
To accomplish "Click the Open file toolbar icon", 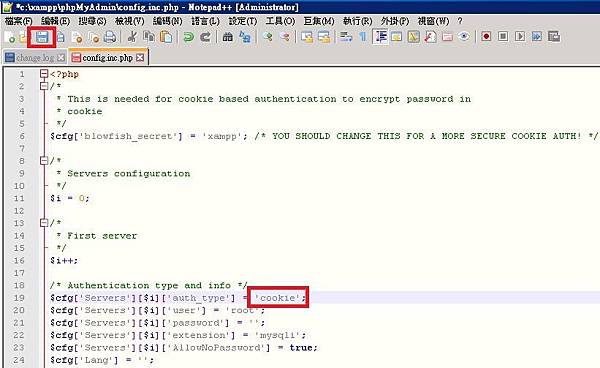I will click(x=23, y=37).
